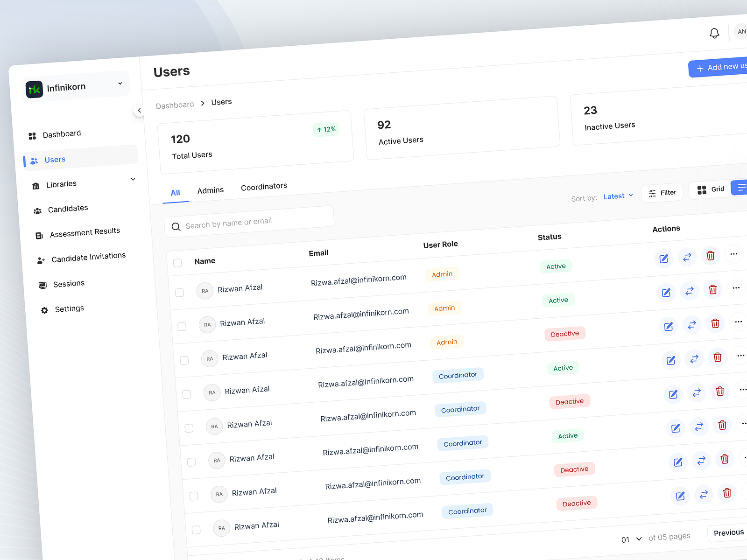
Task: Check the seventh row checkbox
Action: click(x=194, y=496)
